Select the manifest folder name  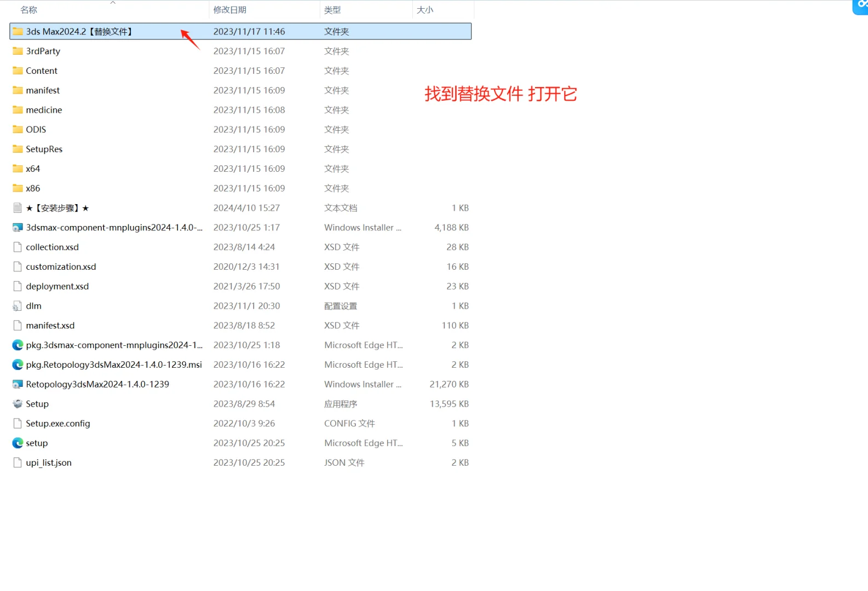43,90
